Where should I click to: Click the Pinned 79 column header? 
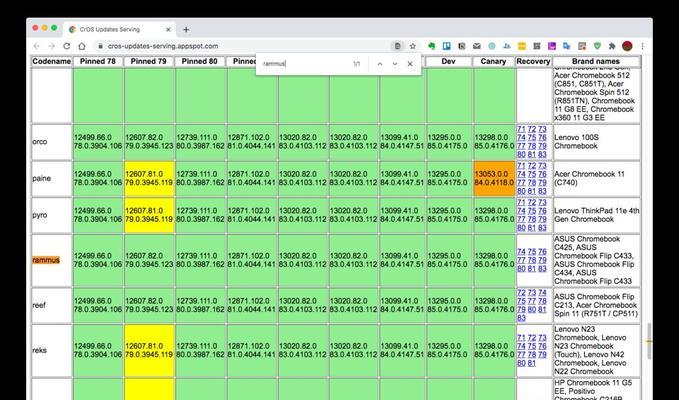(x=149, y=61)
